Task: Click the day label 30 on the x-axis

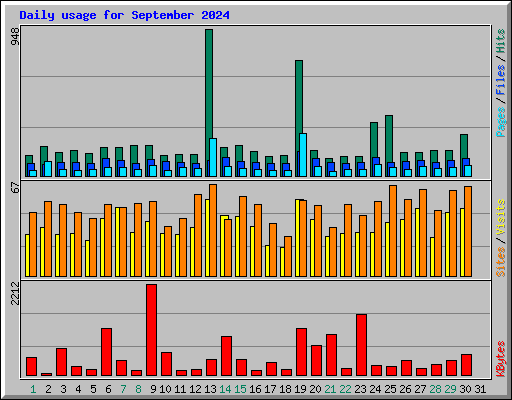Action: 465,389
